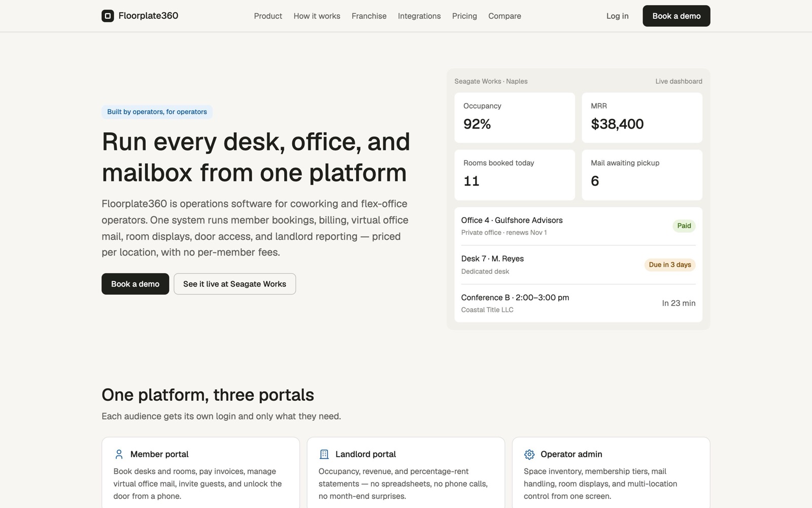Click the Rooms booked today card
This screenshot has width=812, height=508.
[x=515, y=175]
